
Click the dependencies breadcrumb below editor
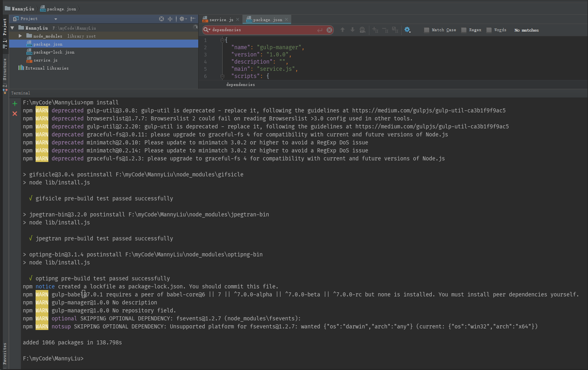pyautogui.click(x=240, y=84)
